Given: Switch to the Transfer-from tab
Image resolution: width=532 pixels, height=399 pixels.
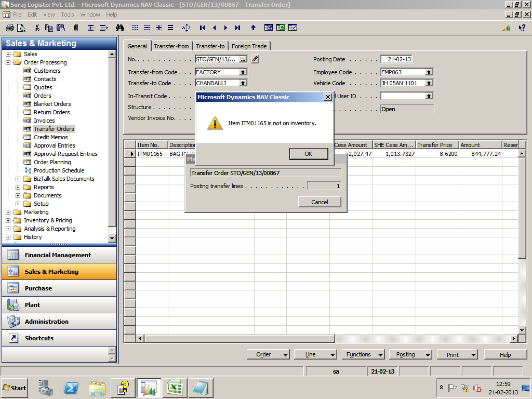Looking at the screenshot, I should [x=171, y=46].
